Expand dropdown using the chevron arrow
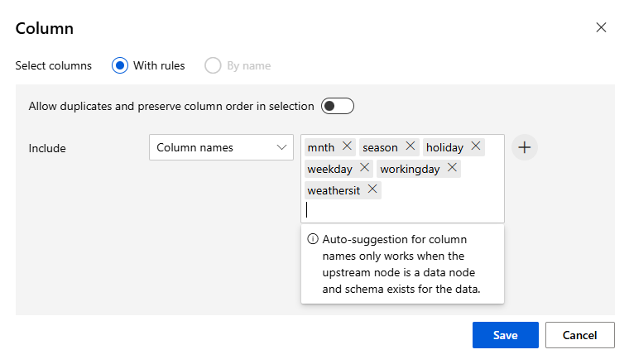Viewport: 629px width, 364px height. [281, 147]
